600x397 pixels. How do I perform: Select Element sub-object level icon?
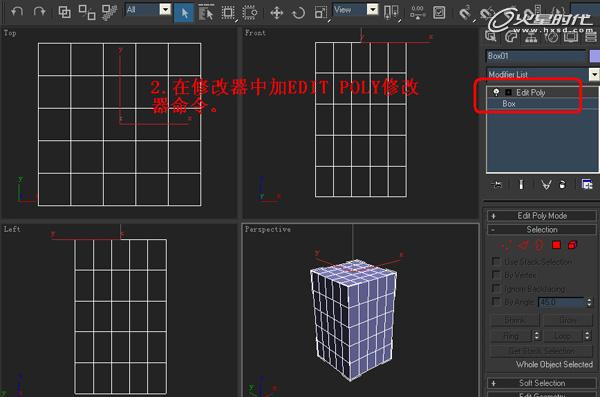point(573,245)
